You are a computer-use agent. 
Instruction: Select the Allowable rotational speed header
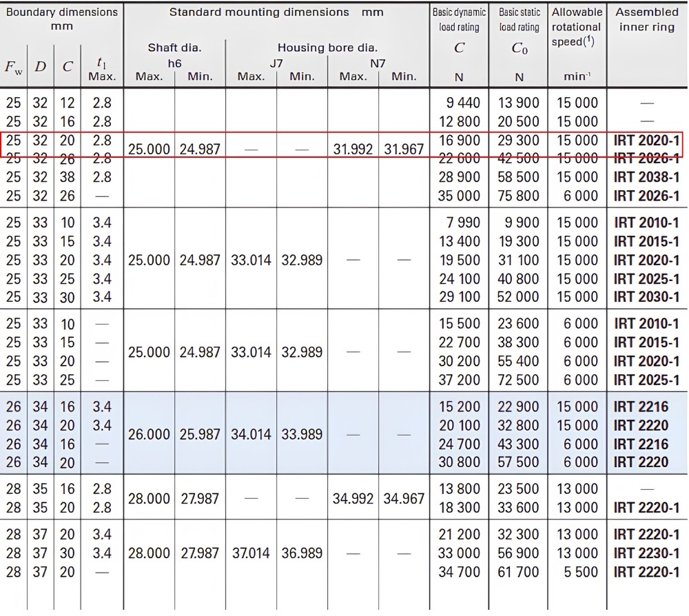[577, 27]
